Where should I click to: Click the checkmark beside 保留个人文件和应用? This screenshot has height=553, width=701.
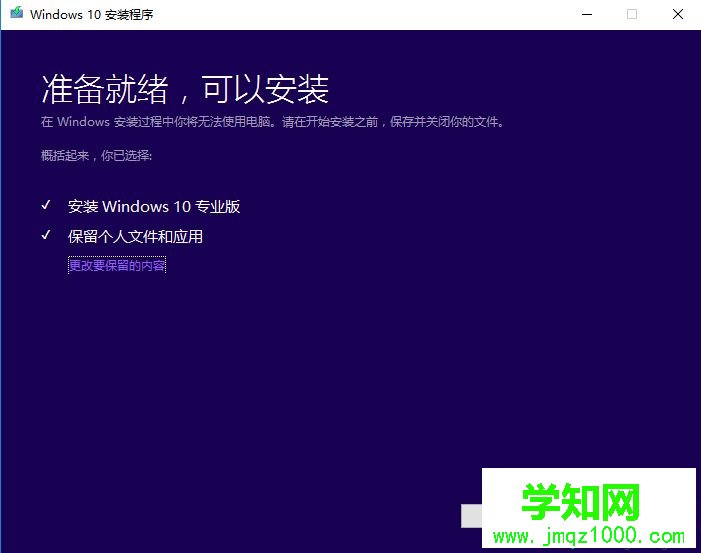[x=46, y=235]
